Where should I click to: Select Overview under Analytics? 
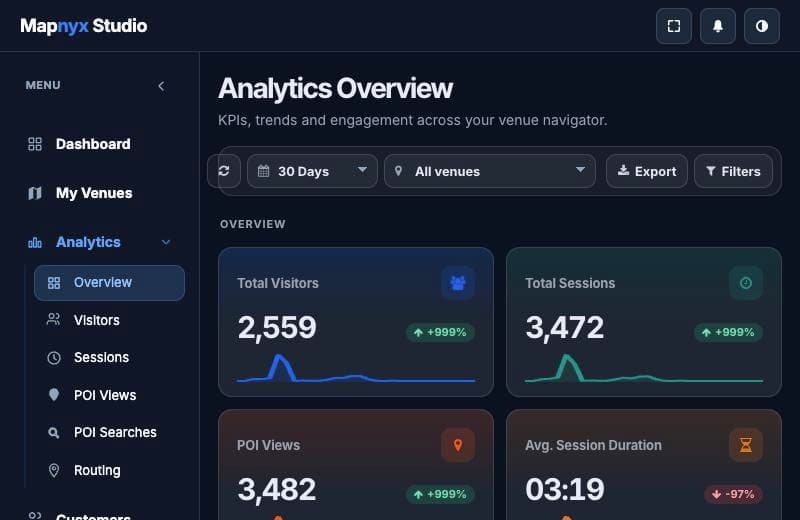point(109,283)
